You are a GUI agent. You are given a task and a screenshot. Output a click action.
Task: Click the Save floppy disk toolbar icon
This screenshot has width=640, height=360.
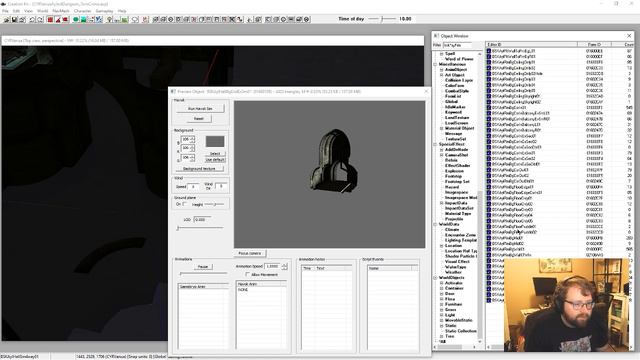[x=14, y=19]
